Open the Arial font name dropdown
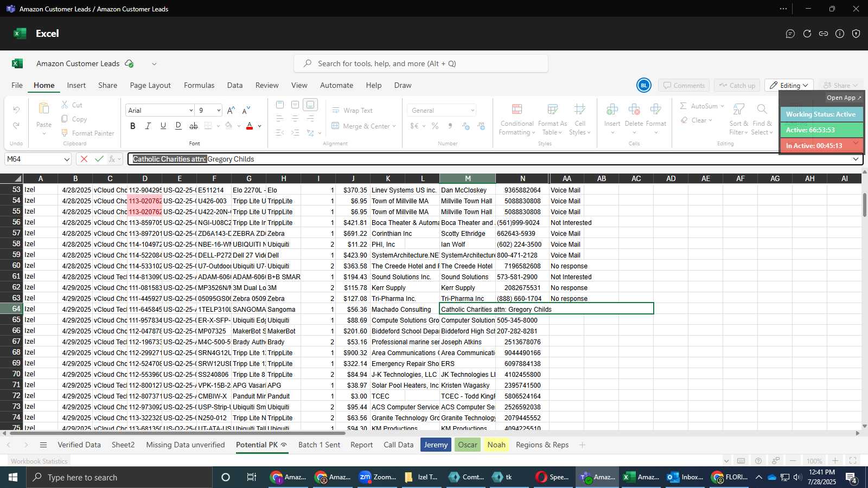Image resolution: width=868 pixels, height=488 pixels. pyautogui.click(x=191, y=110)
